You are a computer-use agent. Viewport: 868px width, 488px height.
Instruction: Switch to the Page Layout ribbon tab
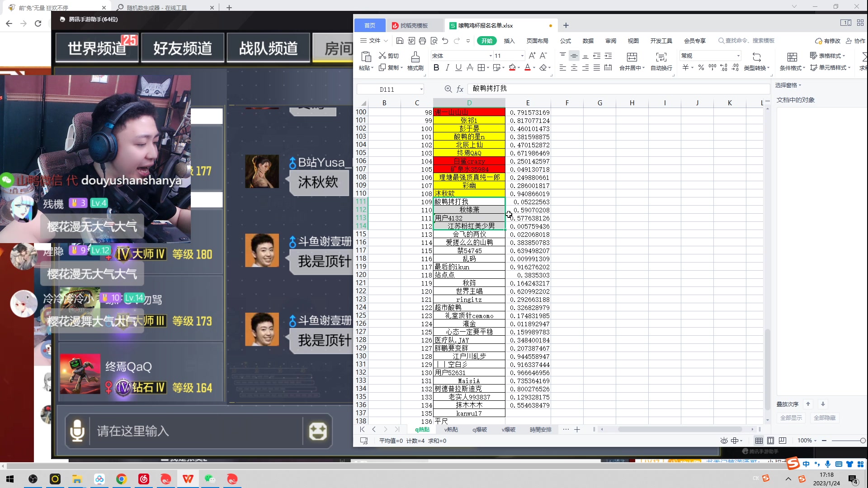pyautogui.click(x=538, y=41)
